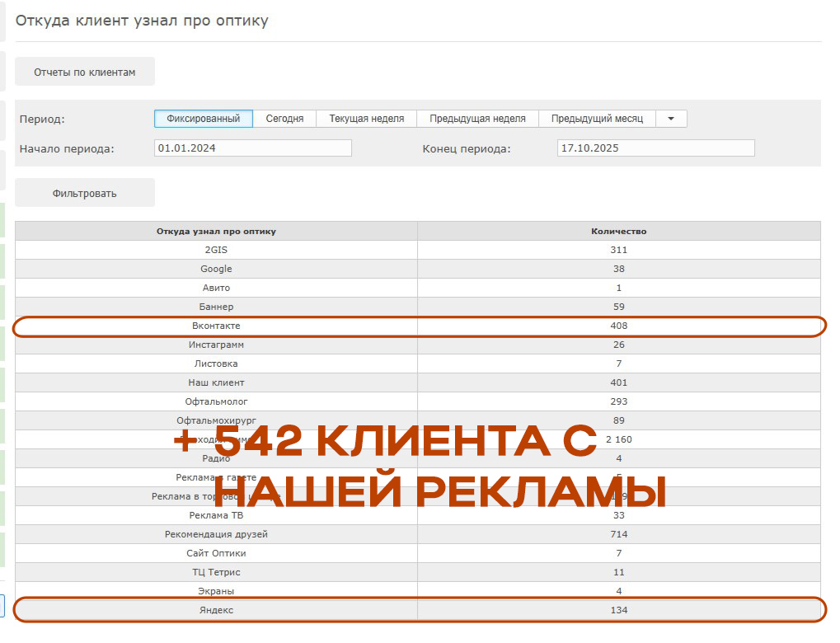Select the 'Офтальмолог' row
840x643 pixels.
pyautogui.click(x=216, y=401)
